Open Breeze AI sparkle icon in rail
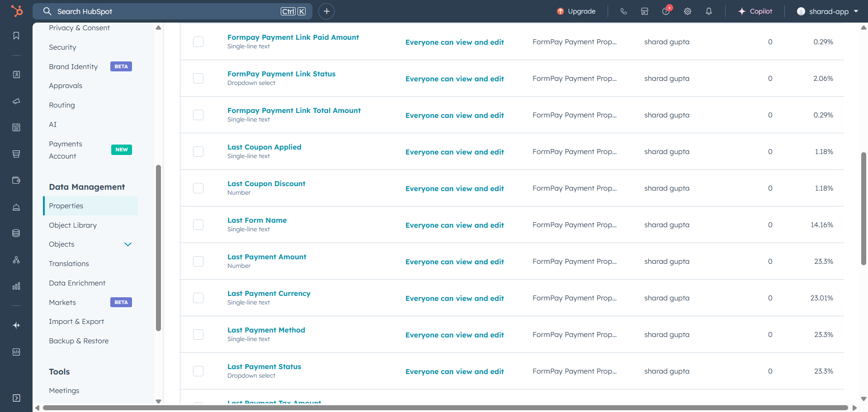Viewport: 868px width, 412px height. pos(16,325)
